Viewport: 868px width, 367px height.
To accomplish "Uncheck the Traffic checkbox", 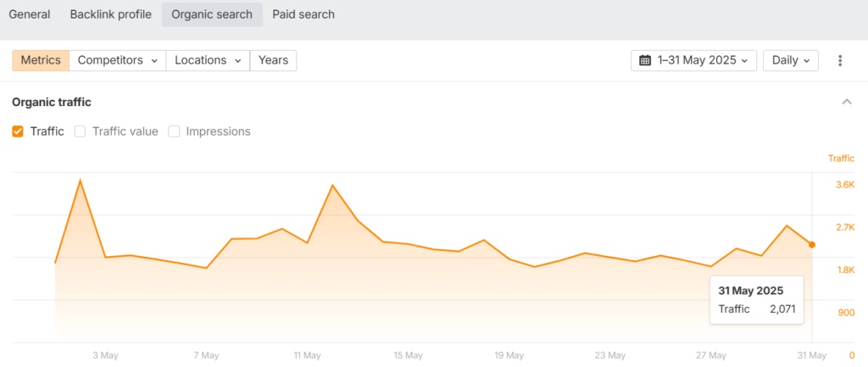I will tap(18, 131).
